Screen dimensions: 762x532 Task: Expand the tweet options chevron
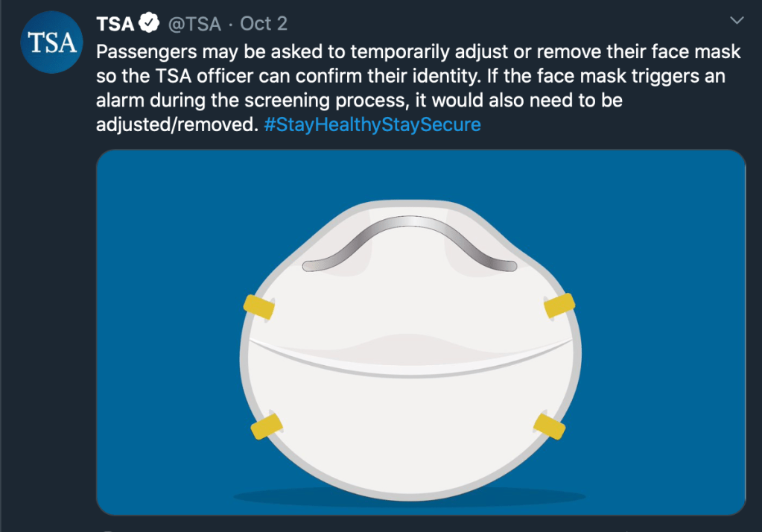pyautogui.click(x=737, y=20)
